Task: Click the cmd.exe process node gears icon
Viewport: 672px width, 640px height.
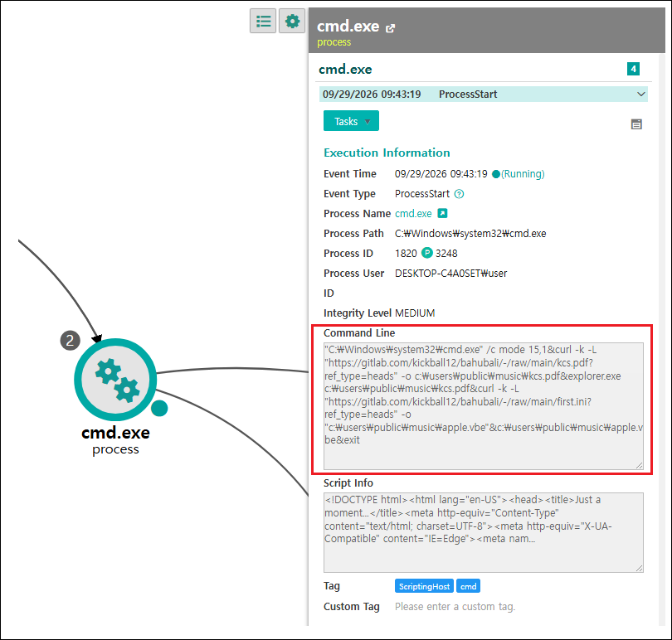Action: click(x=115, y=380)
